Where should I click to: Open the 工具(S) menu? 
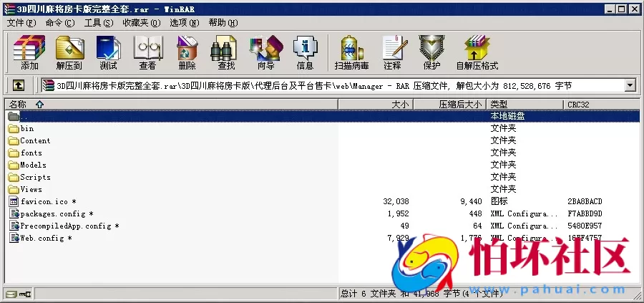[99, 23]
